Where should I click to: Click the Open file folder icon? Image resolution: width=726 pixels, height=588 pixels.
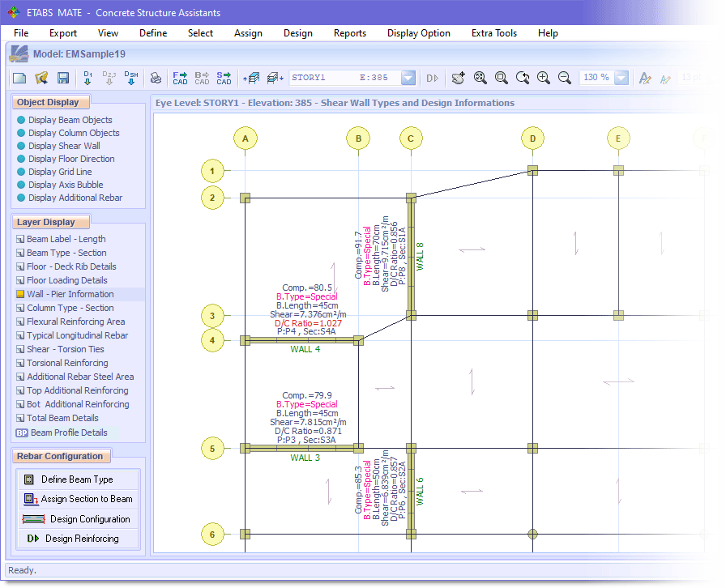(x=41, y=78)
